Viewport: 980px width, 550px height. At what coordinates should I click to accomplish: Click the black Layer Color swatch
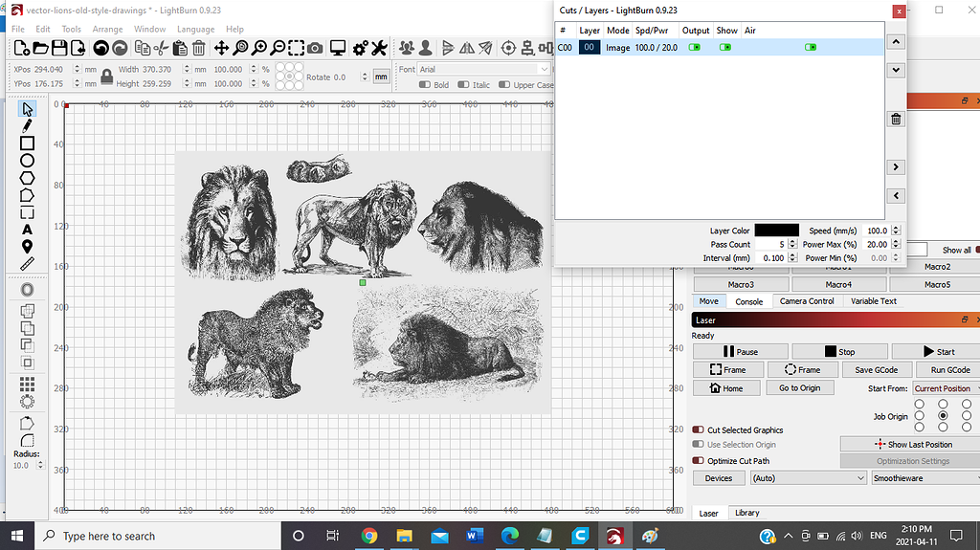point(776,231)
